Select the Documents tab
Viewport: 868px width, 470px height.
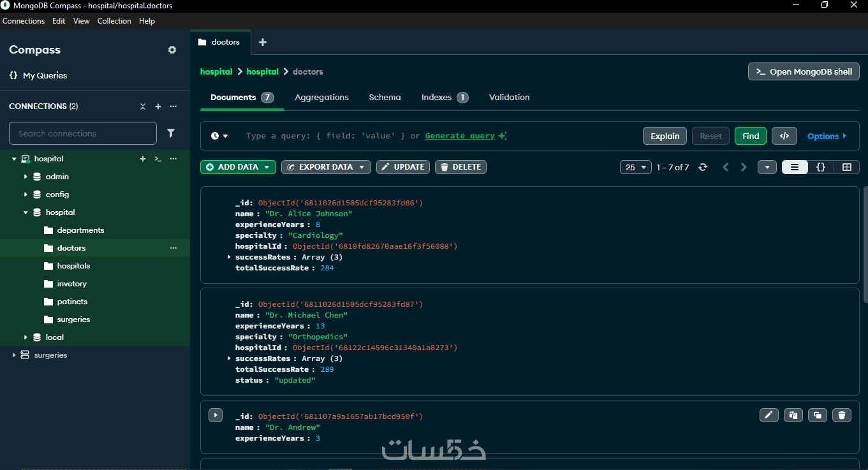click(242, 98)
